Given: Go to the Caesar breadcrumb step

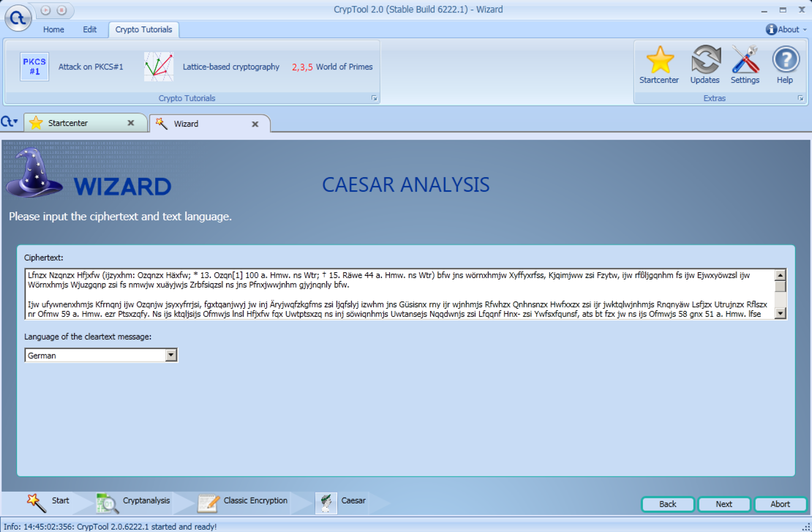Looking at the screenshot, I should (340, 501).
